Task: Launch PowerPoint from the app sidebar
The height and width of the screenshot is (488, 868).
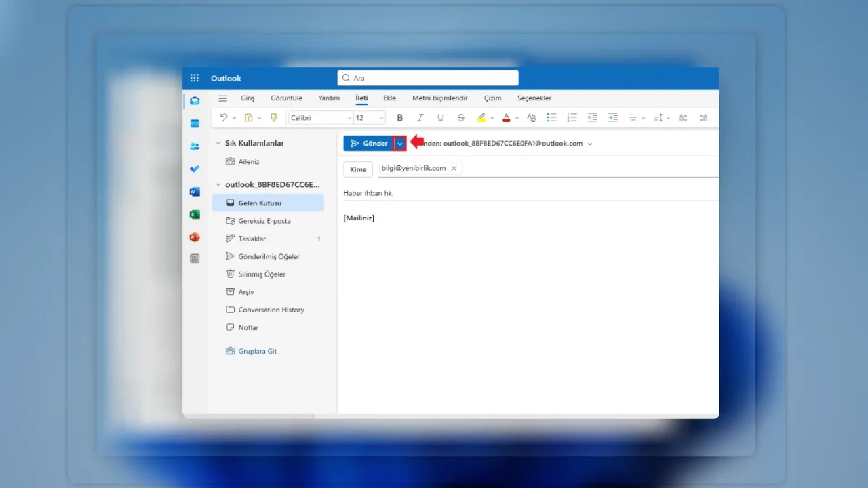Action: click(195, 237)
